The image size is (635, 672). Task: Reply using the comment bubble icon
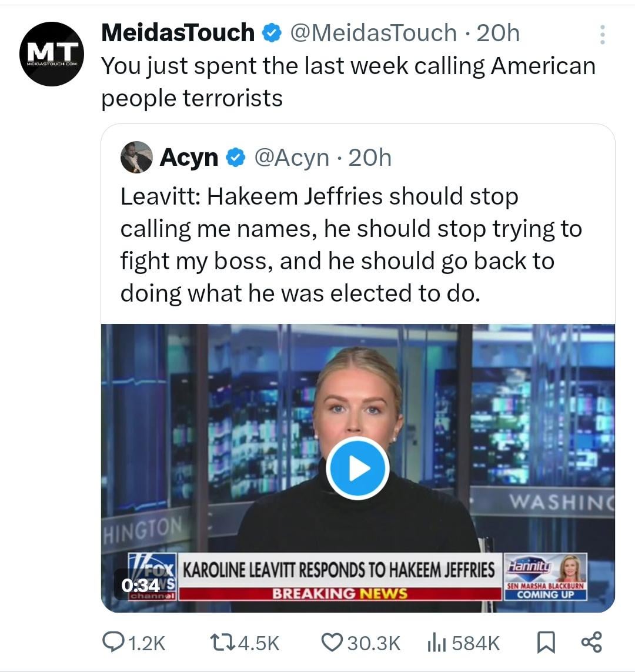(x=112, y=642)
